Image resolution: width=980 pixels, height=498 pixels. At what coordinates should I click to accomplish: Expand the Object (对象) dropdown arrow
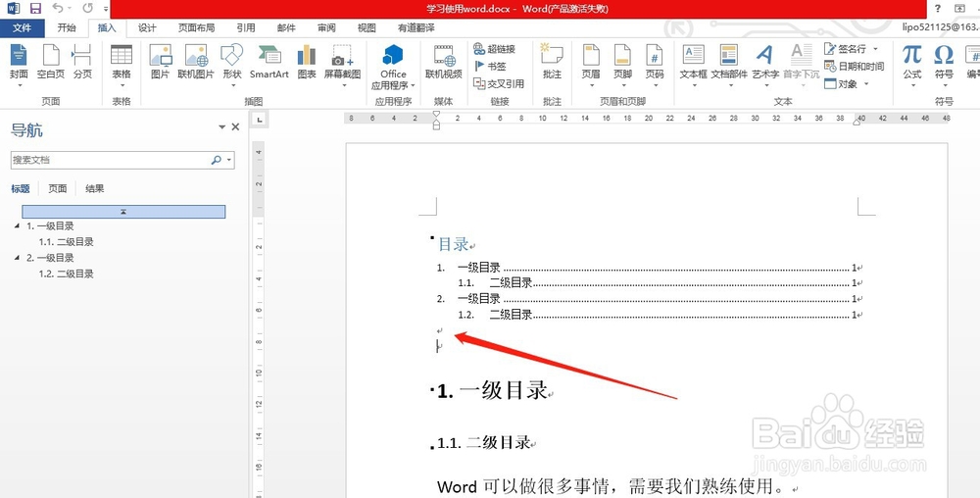866,83
